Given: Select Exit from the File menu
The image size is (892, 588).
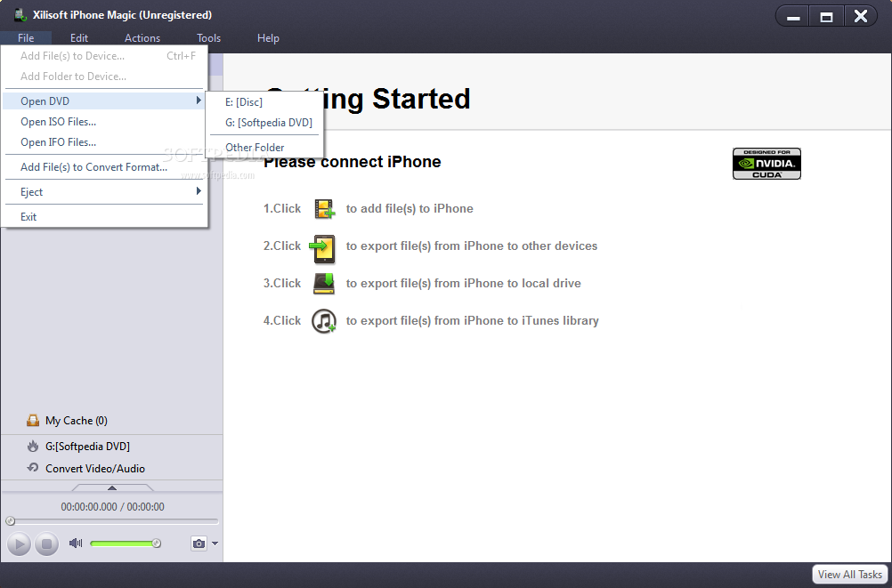Looking at the screenshot, I should click(x=104, y=217).
